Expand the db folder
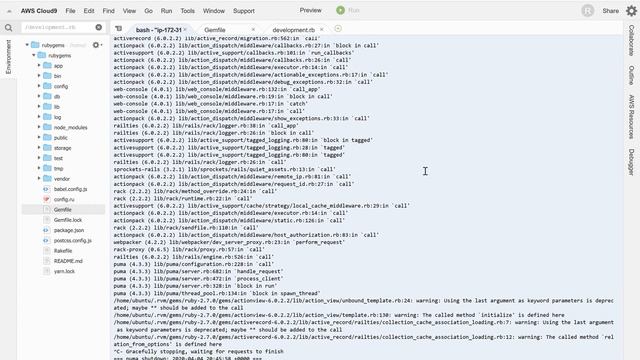The image size is (640, 360). tap(39, 96)
